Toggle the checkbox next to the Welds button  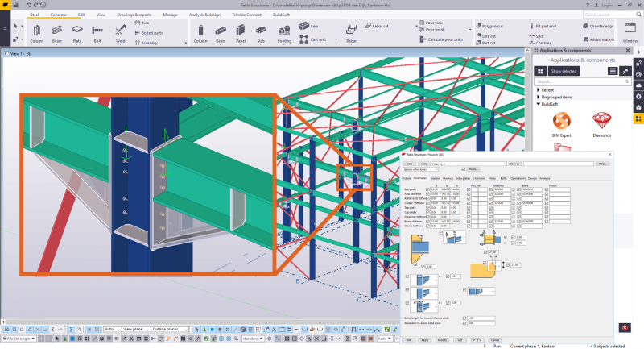[x=464, y=169]
